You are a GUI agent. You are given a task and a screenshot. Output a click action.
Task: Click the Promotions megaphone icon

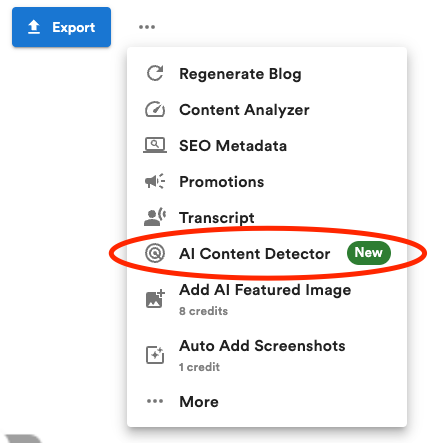tap(155, 182)
